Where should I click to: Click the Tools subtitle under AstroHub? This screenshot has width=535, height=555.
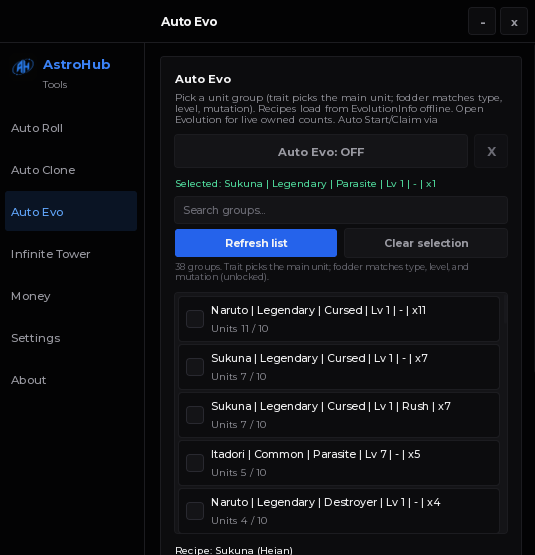[55, 85]
